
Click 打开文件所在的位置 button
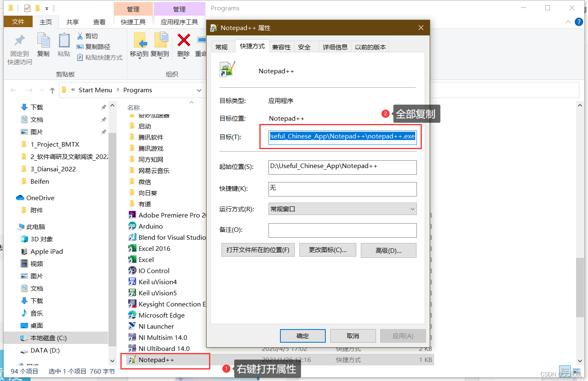(258, 250)
